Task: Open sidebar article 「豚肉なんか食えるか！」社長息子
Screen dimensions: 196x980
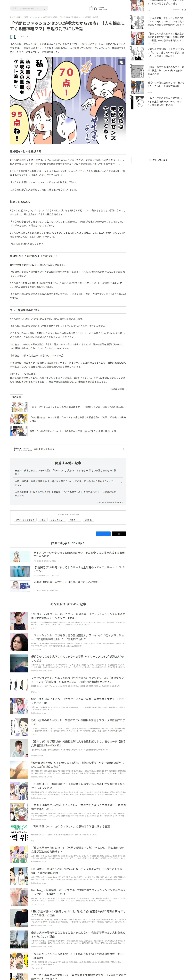Action: point(166,37)
